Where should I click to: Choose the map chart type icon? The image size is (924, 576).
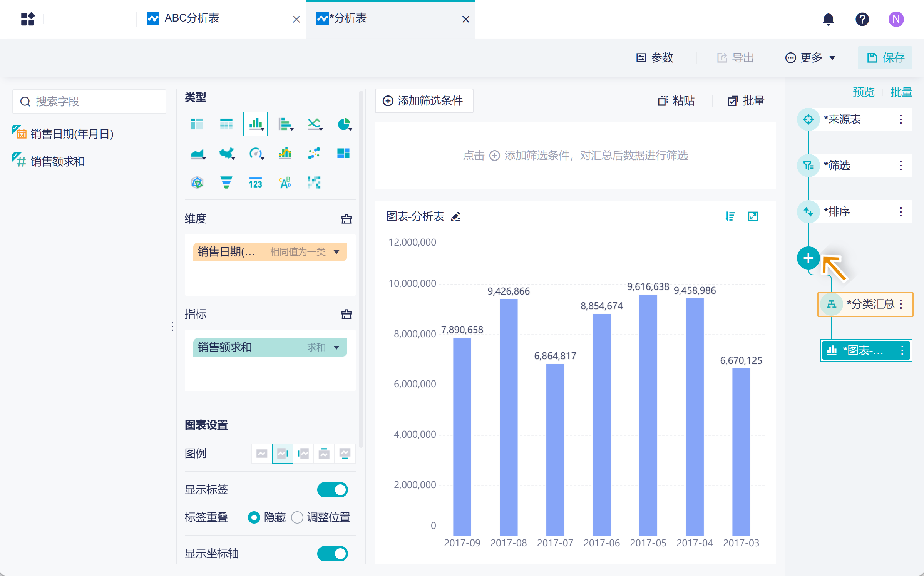coord(226,154)
